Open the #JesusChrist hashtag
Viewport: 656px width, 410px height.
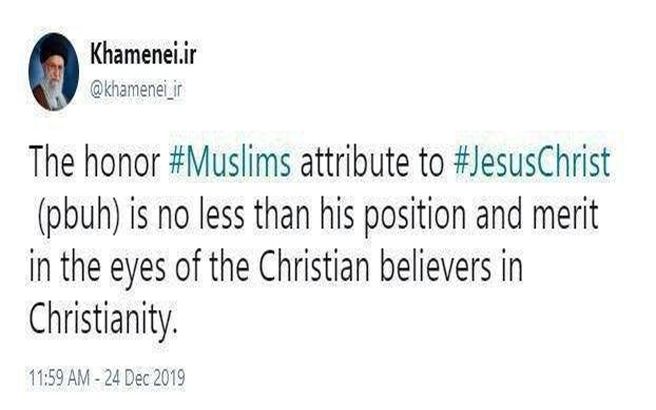532,162
